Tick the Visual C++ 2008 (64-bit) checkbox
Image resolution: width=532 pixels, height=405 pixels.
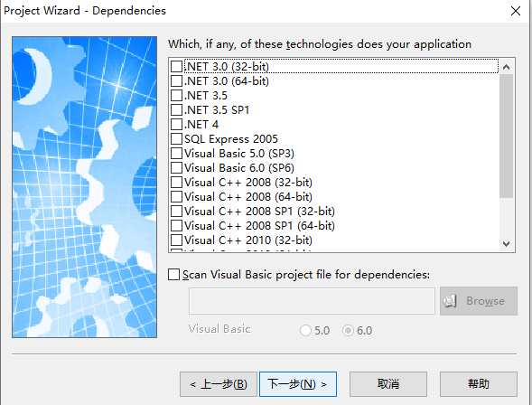coord(176,196)
